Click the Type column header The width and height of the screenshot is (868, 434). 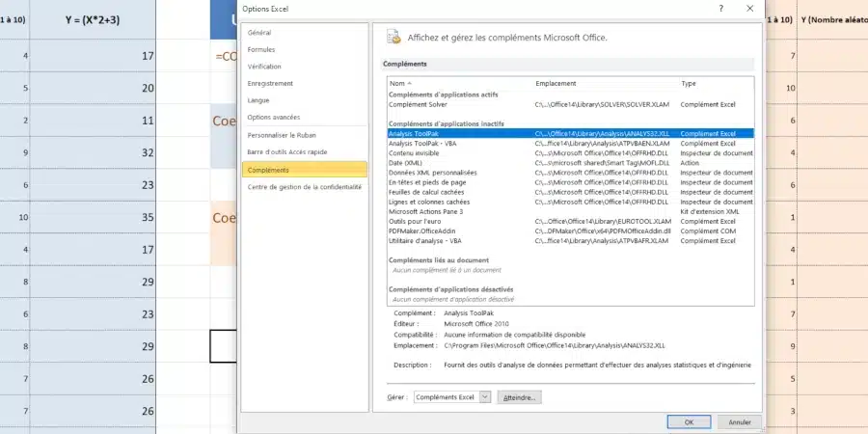tap(717, 84)
